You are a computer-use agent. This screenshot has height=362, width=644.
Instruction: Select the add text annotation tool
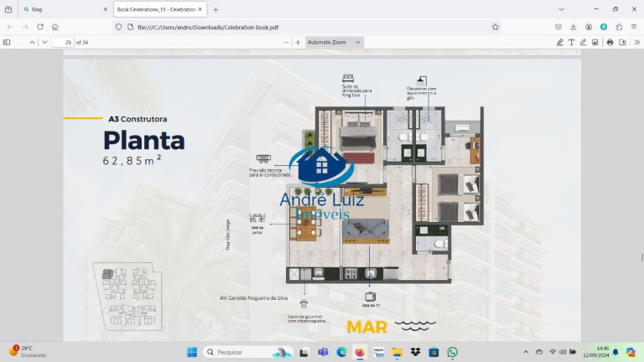click(571, 42)
